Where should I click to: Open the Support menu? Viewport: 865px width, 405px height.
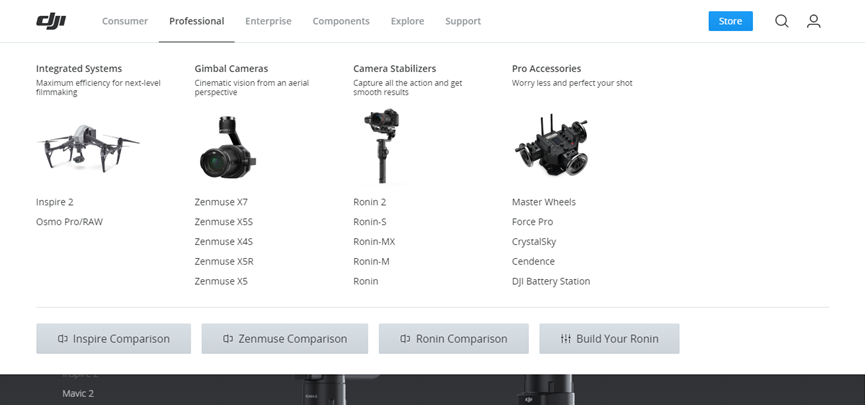[x=463, y=21]
